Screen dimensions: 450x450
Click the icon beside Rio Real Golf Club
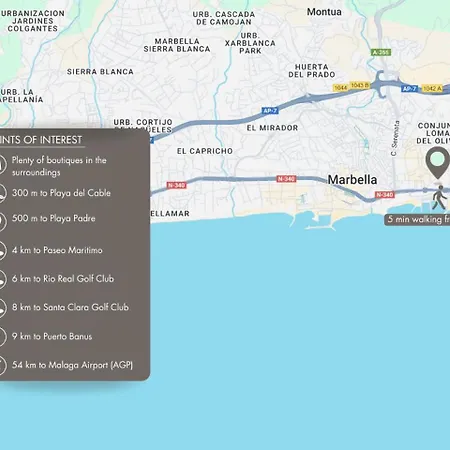[3, 279]
